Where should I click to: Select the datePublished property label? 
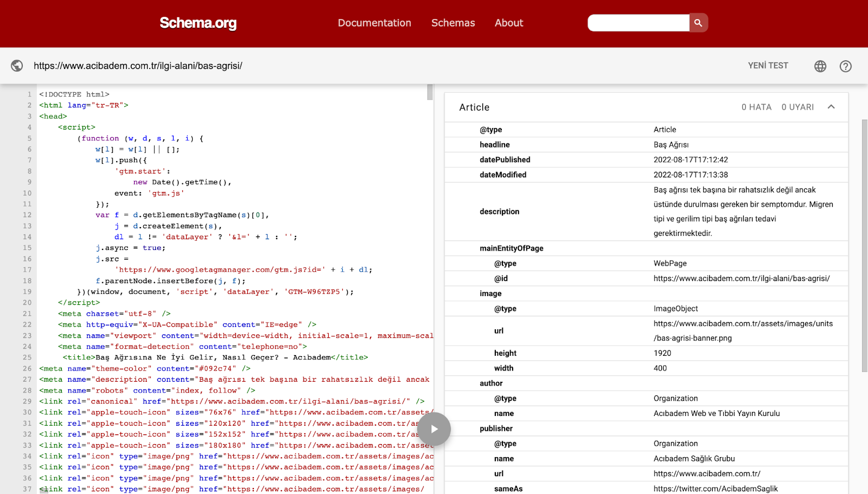click(505, 159)
